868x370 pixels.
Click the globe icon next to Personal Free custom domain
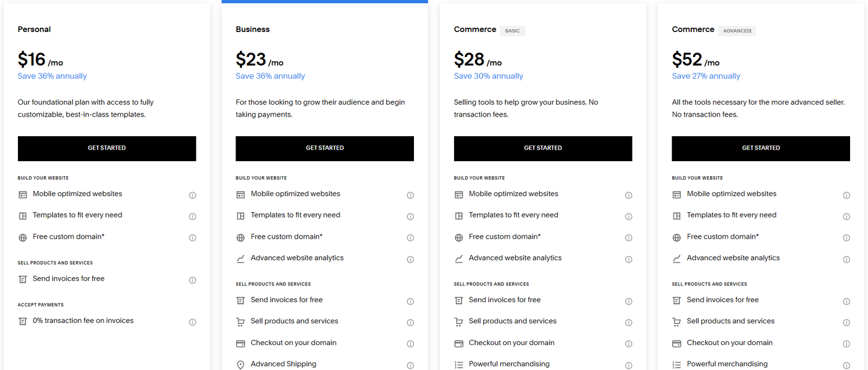pos(23,238)
